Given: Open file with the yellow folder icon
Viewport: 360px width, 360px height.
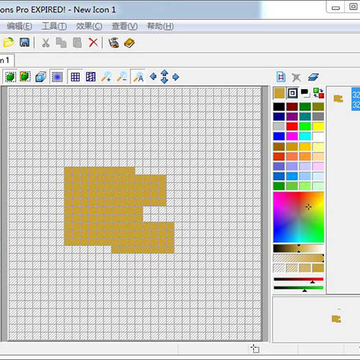Looking at the screenshot, I should click(8, 43).
